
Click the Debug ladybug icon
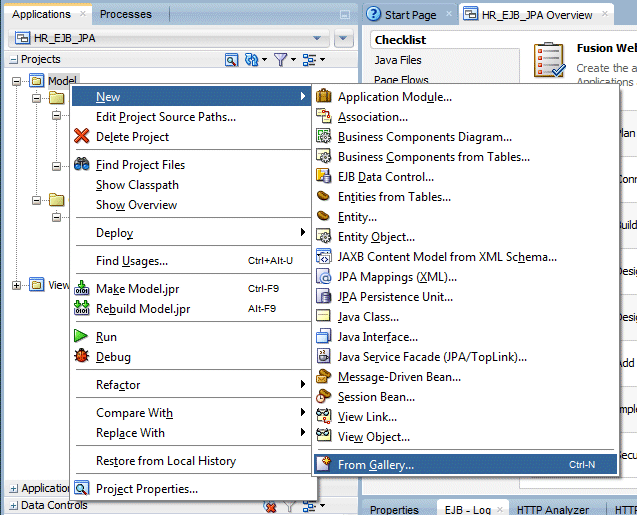click(82, 356)
